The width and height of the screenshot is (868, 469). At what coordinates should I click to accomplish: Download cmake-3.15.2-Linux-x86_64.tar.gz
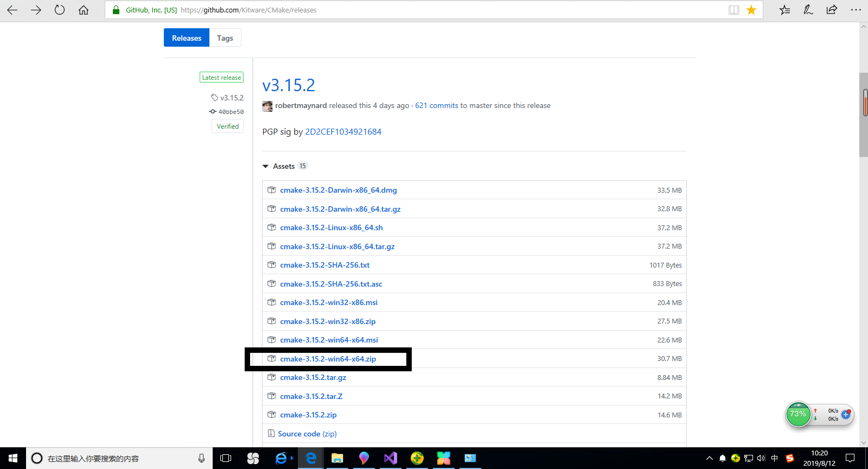[x=337, y=246]
